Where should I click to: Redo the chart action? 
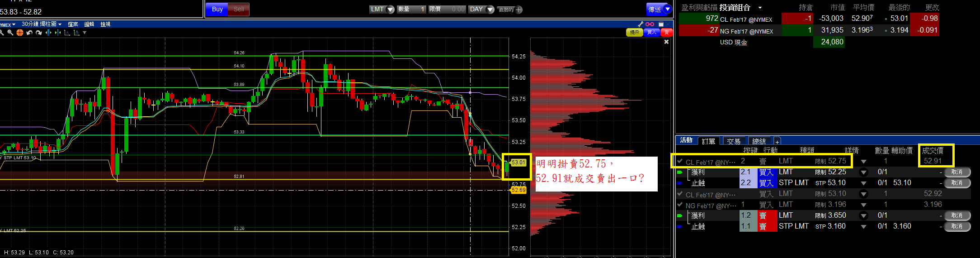[39, 33]
